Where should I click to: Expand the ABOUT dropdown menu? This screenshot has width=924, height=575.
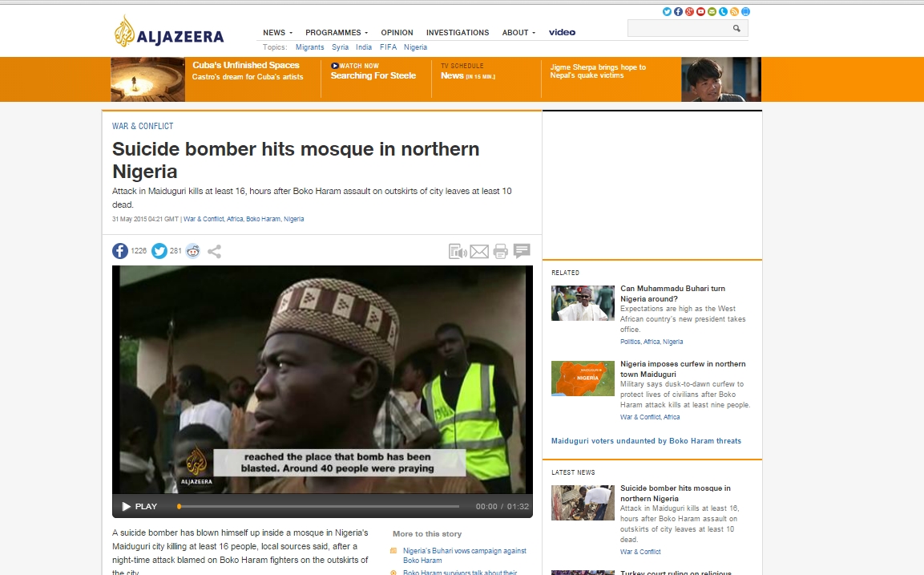(x=518, y=32)
